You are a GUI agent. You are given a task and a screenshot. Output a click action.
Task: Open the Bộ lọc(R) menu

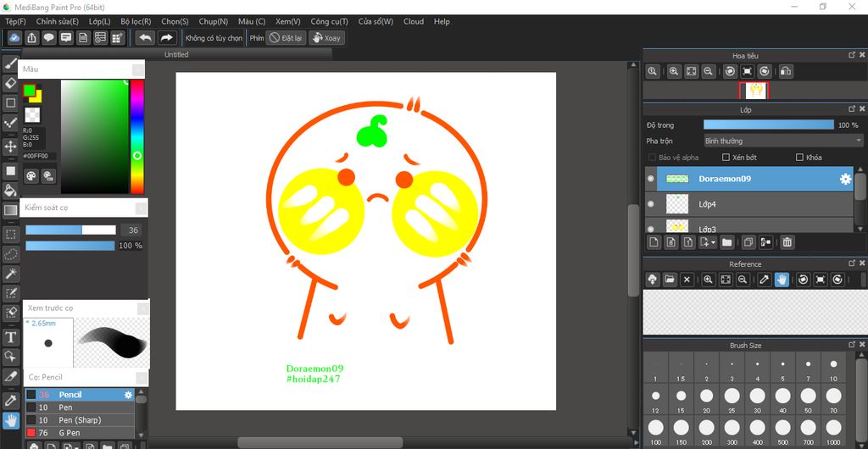[136, 21]
